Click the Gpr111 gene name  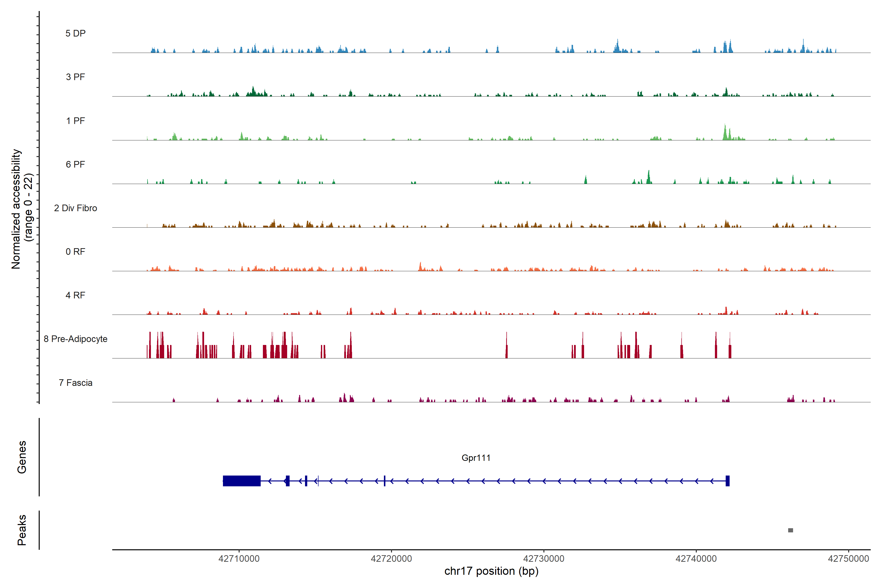pyautogui.click(x=476, y=457)
